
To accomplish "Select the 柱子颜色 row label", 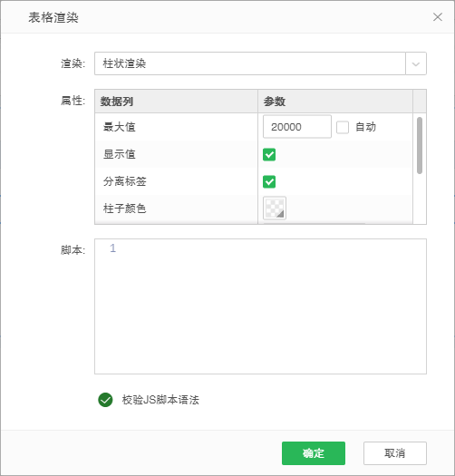I will [x=125, y=209].
